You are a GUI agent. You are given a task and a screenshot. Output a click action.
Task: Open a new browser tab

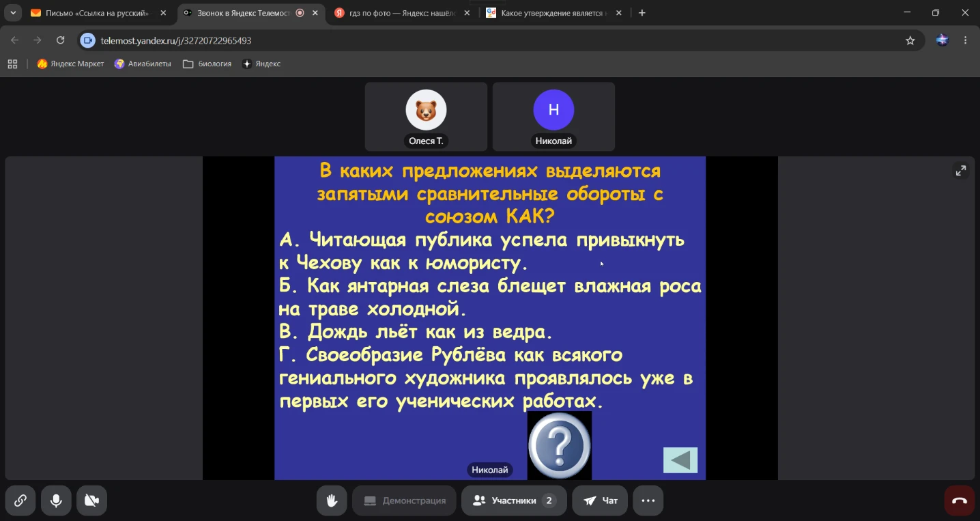click(x=642, y=13)
